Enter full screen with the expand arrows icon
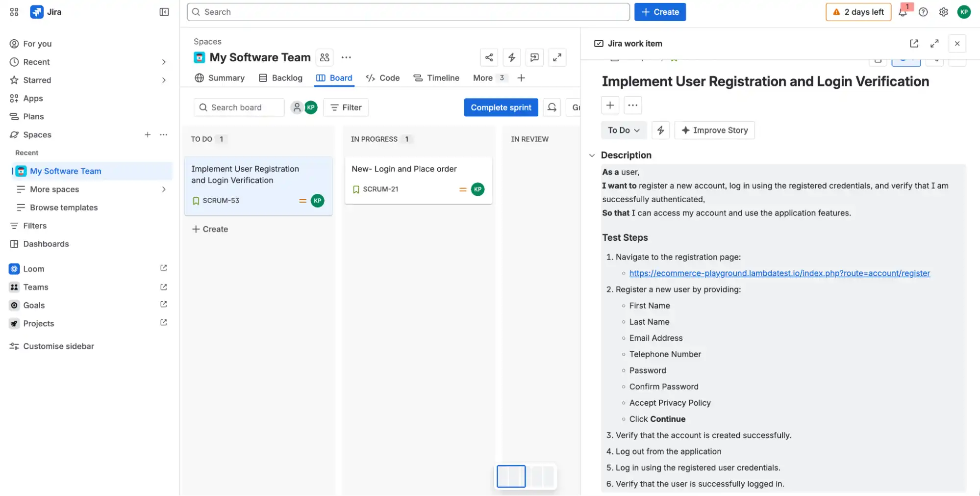Image resolution: width=980 pixels, height=496 pixels. click(x=557, y=57)
